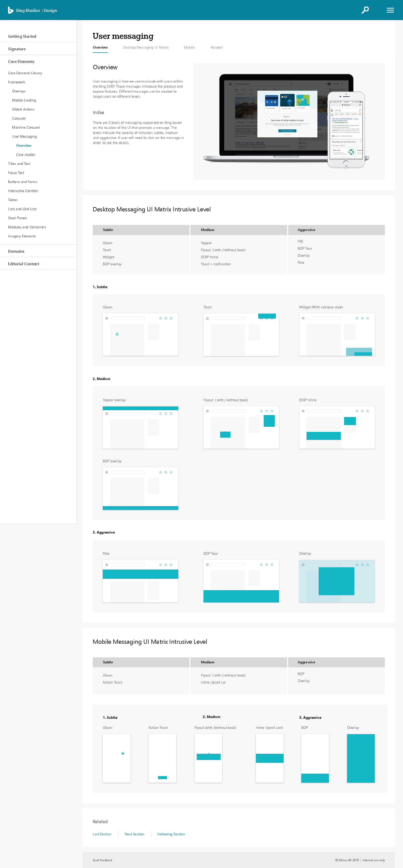The width and height of the screenshot is (403, 868).
Task: Open the Signature sidebar section
Action: point(17,49)
